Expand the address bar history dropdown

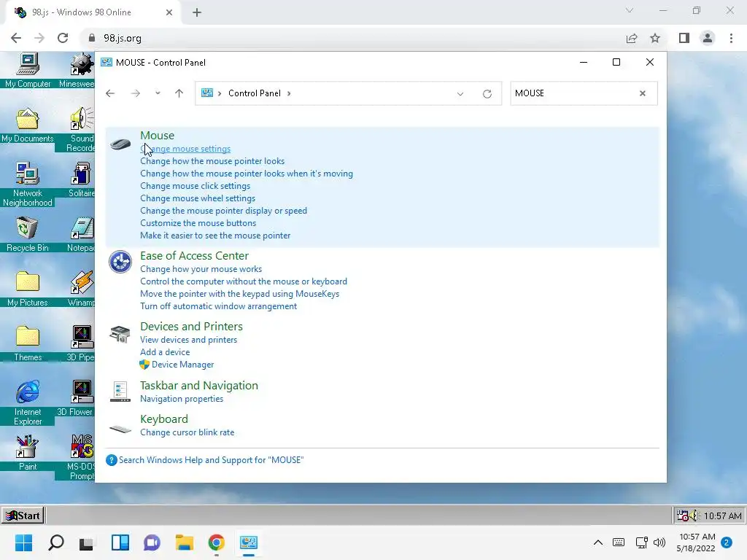pos(460,94)
